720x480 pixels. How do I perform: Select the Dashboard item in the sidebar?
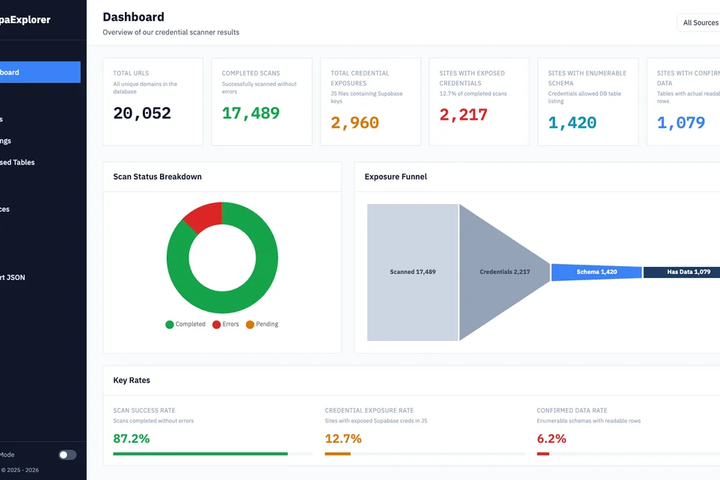[x=40, y=72]
